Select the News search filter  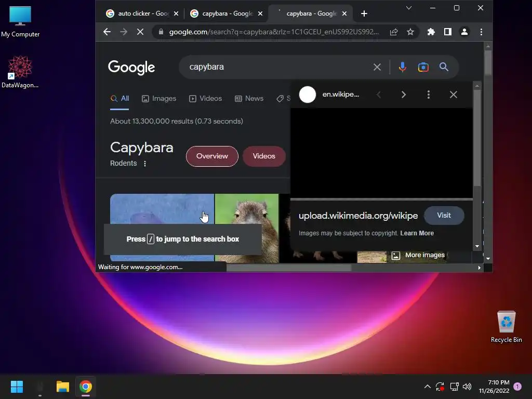[249, 98]
